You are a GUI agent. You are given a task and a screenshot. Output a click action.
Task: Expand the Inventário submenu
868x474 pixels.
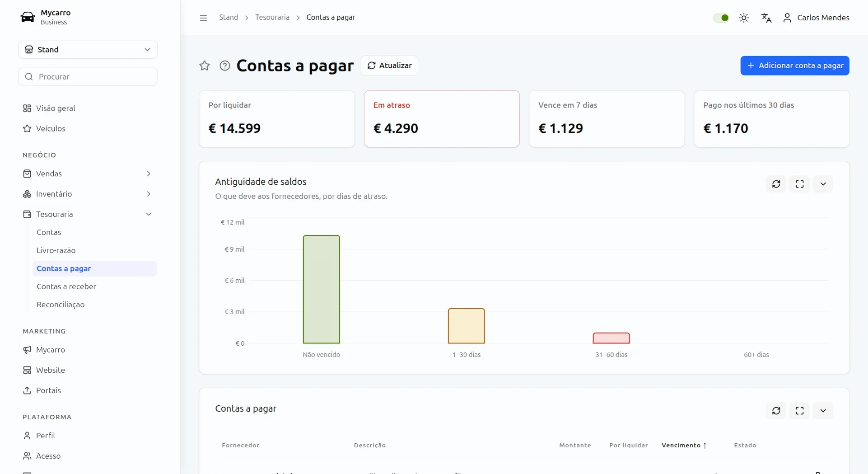(88, 194)
